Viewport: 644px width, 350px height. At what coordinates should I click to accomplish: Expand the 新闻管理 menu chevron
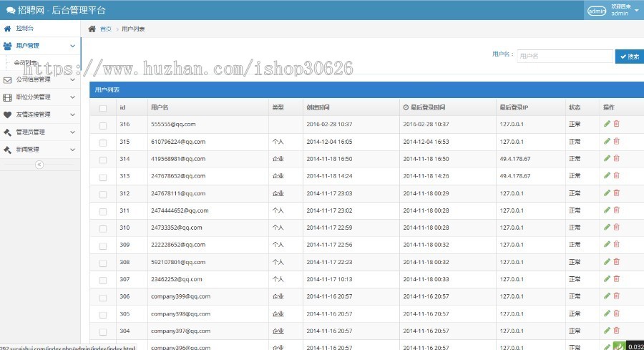(72, 150)
